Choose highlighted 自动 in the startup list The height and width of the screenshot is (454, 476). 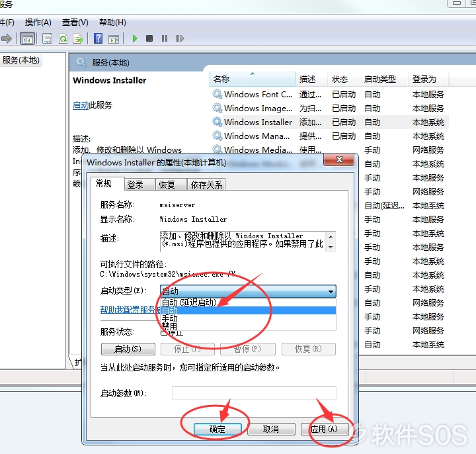tap(248, 310)
